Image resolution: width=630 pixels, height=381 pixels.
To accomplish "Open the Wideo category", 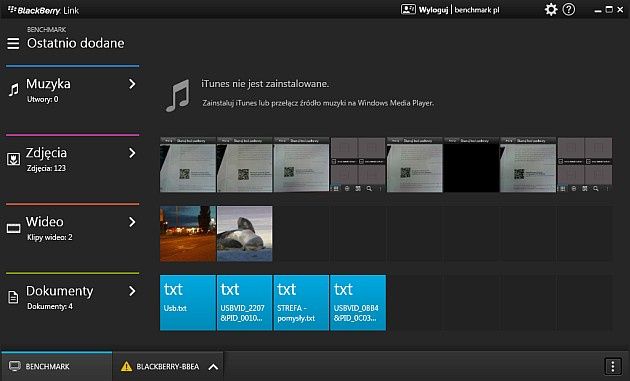I will (x=72, y=229).
